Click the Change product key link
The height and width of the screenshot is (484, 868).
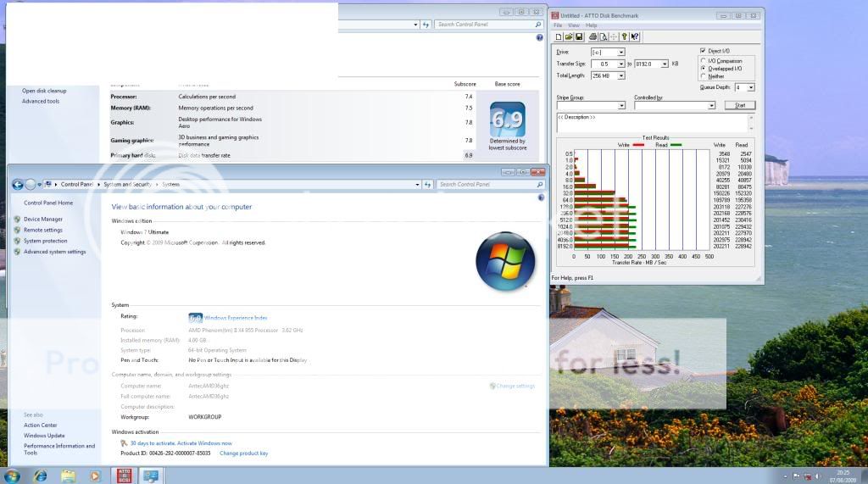point(243,453)
